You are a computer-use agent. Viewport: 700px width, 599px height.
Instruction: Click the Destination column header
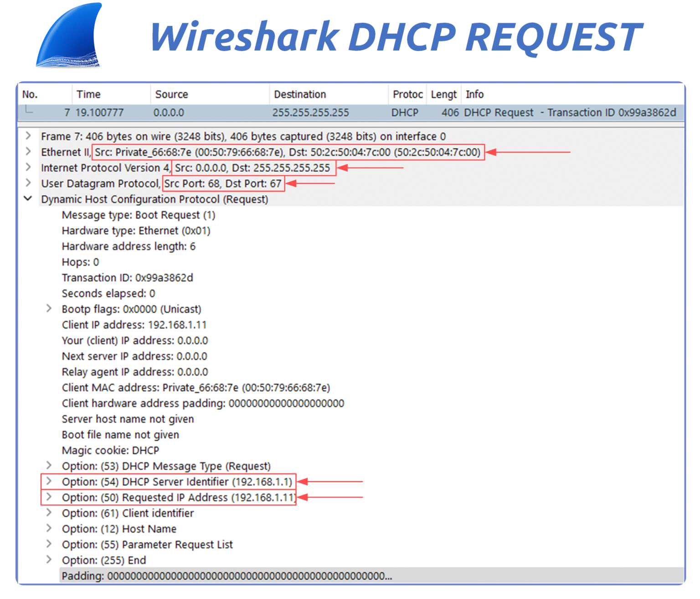(300, 94)
